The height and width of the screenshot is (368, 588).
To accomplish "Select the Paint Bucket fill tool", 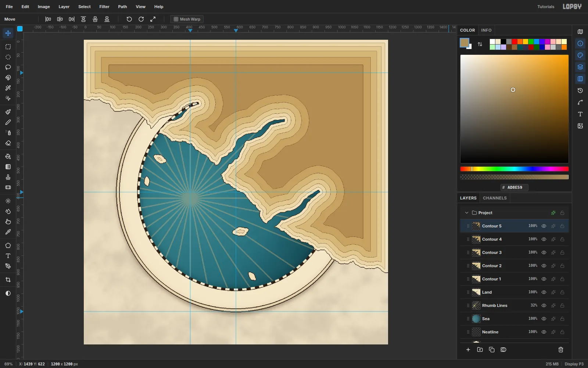I will (x=8, y=156).
